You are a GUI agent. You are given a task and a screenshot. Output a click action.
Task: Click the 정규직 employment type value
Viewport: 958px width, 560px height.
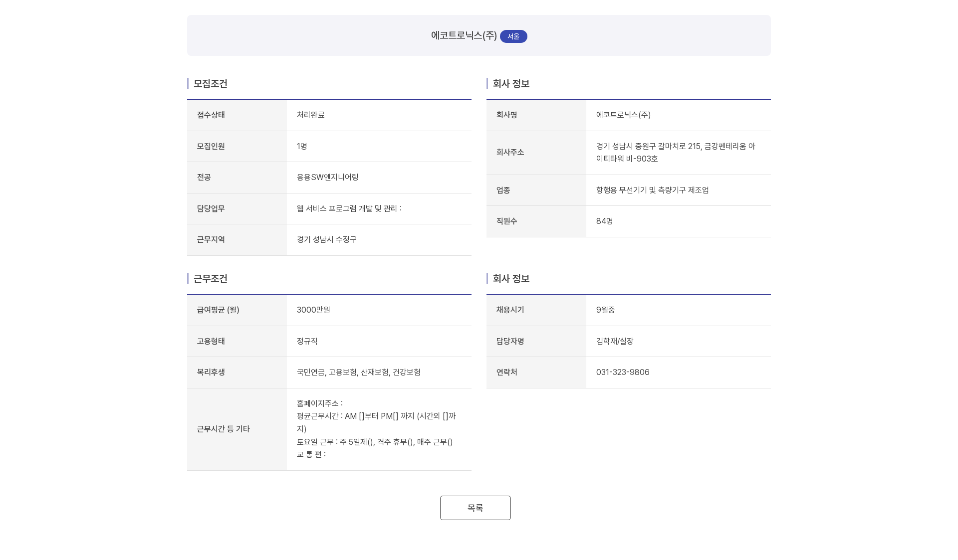coord(307,341)
